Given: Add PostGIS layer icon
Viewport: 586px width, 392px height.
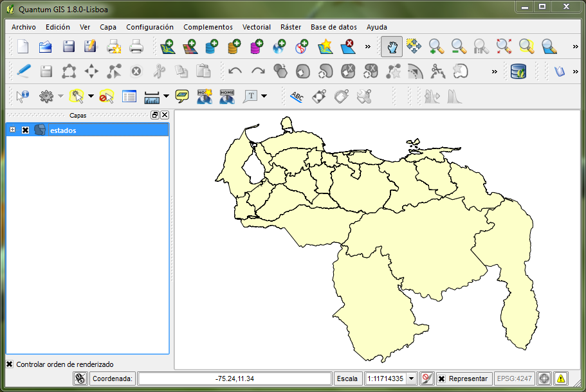Looking at the screenshot, I should [212, 47].
